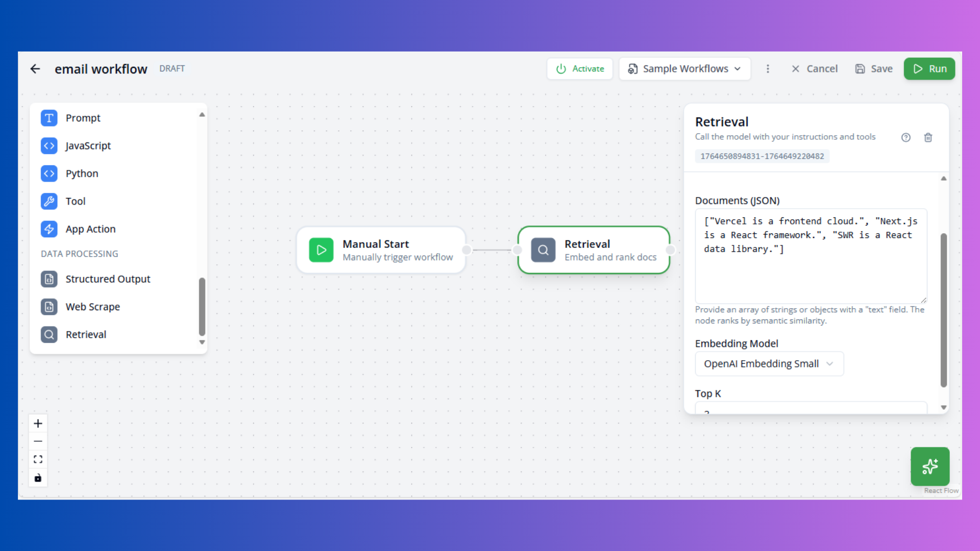Select the Python node icon
Viewport: 980px width, 551px height.
click(x=49, y=173)
